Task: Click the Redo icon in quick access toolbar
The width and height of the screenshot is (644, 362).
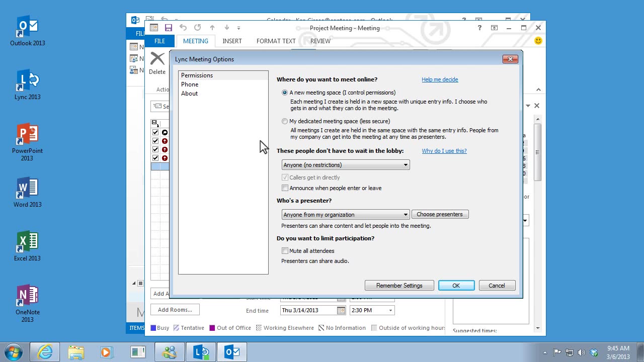Action: pyautogui.click(x=198, y=28)
